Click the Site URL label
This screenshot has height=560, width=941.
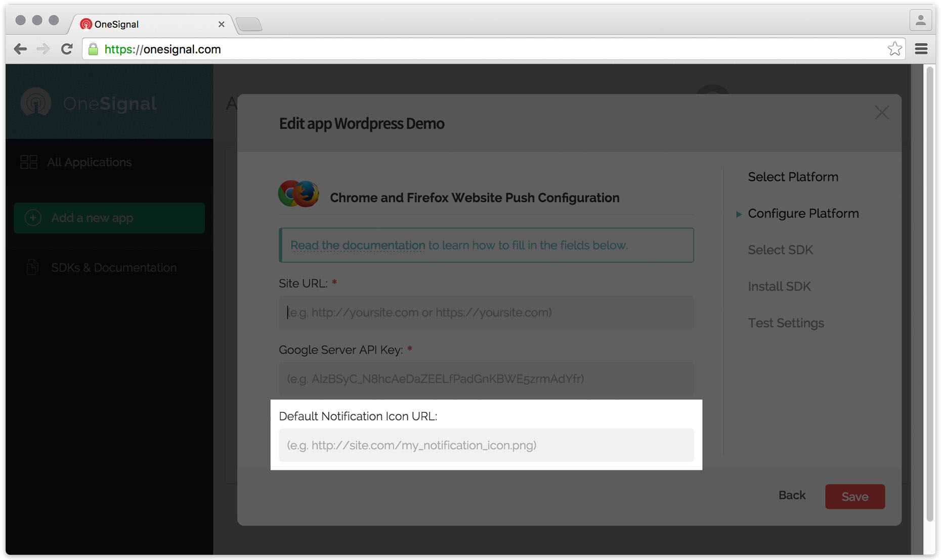pyautogui.click(x=303, y=284)
